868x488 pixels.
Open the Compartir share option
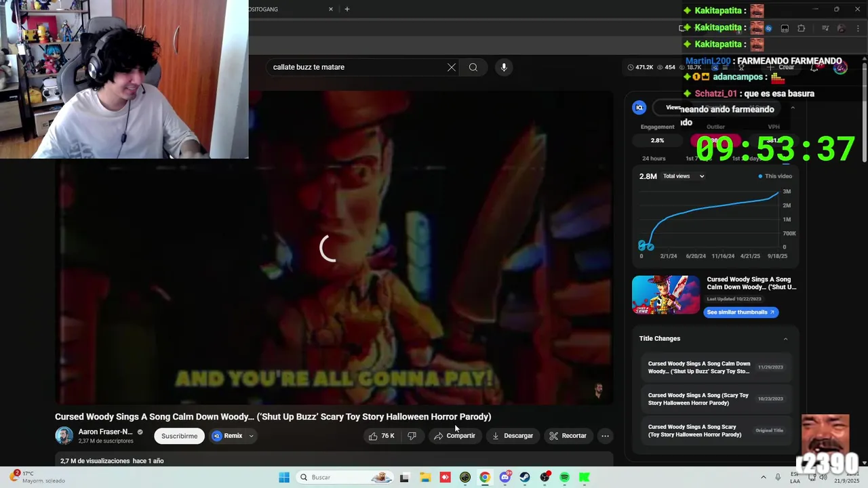tap(454, 436)
